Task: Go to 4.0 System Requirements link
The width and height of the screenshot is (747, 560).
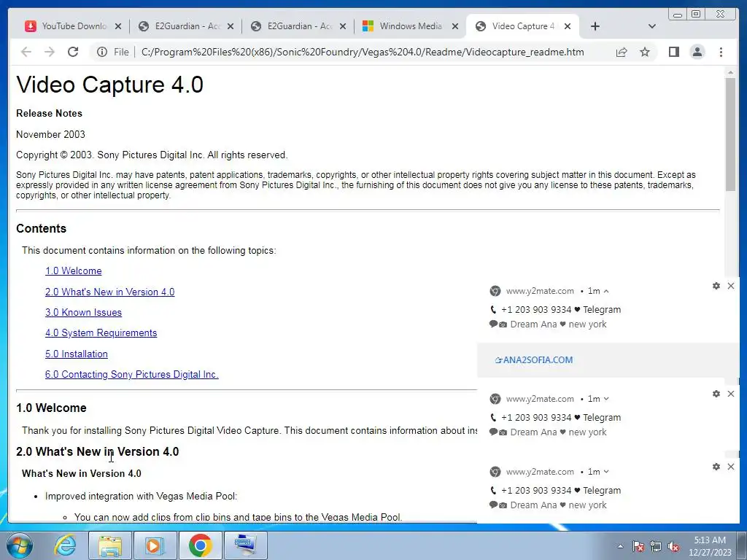Action: tap(101, 332)
